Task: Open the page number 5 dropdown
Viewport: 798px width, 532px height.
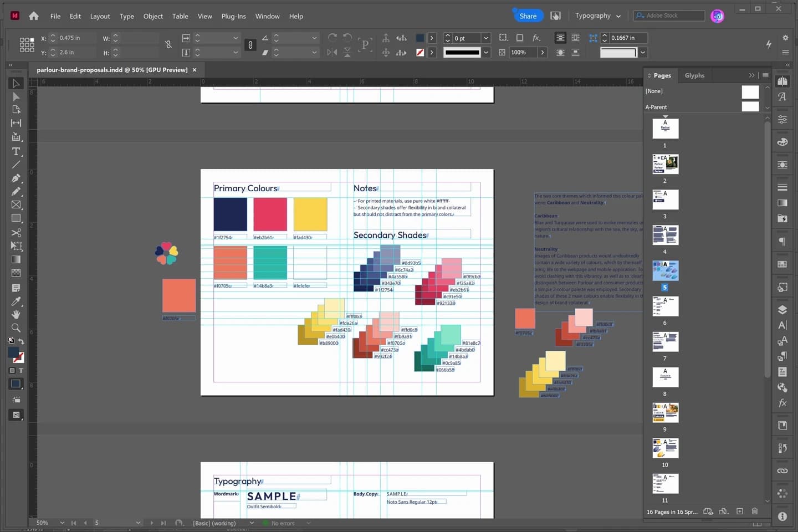Action: click(x=138, y=523)
